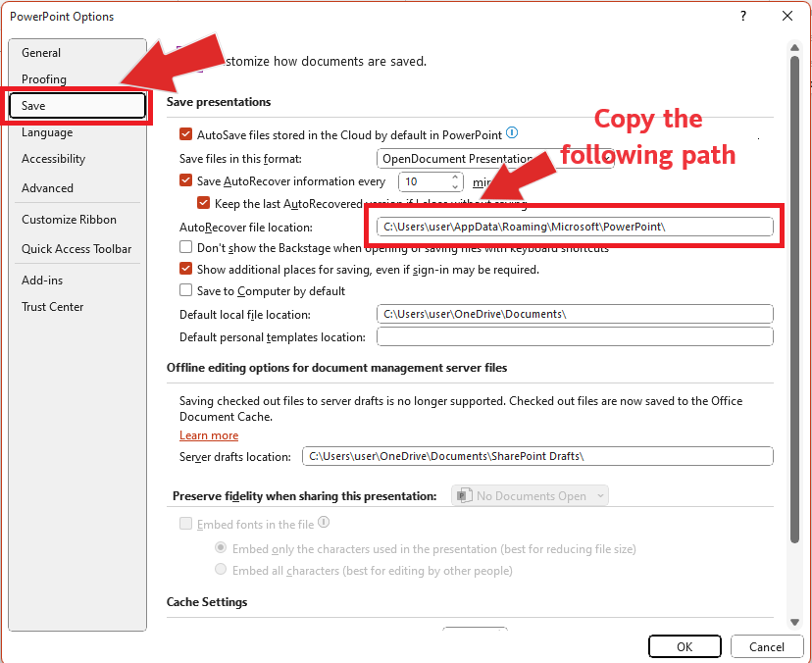The width and height of the screenshot is (812, 663).
Task: Switch to the Trust Center category
Action: [x=53, y=306]
